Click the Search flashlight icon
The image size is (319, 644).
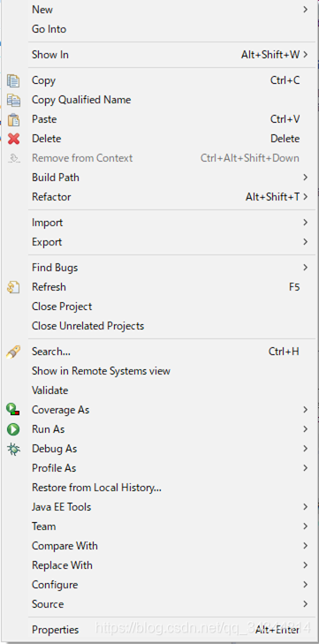tap(13, 352)
